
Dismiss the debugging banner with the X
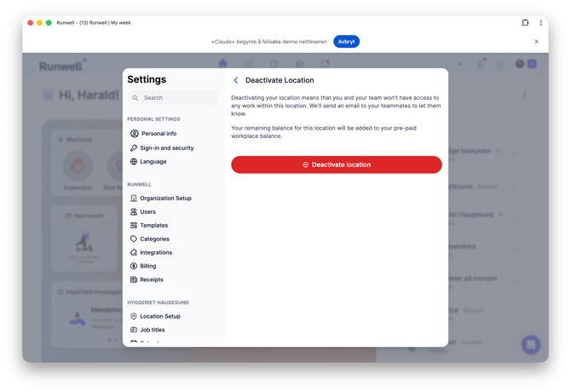click(536, 42)
